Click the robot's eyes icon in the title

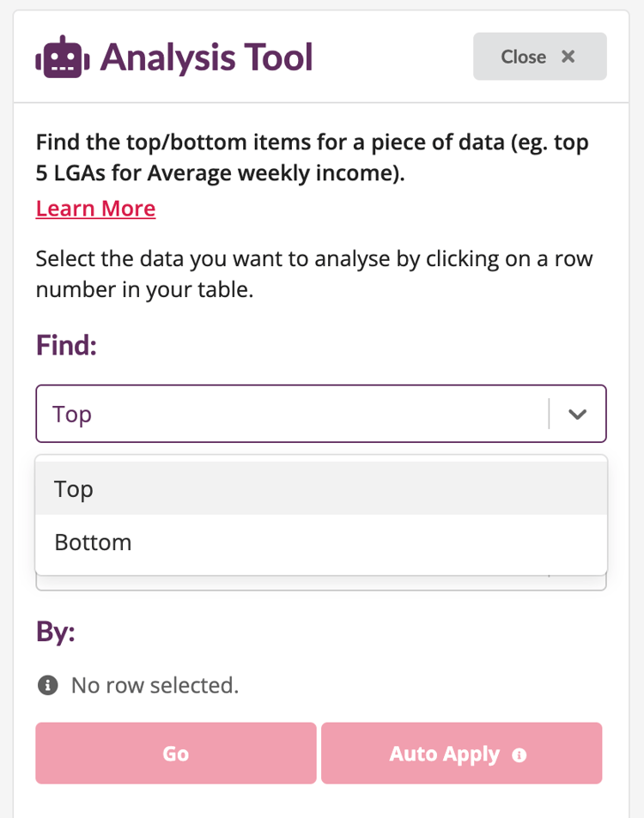tap(60, 57)
